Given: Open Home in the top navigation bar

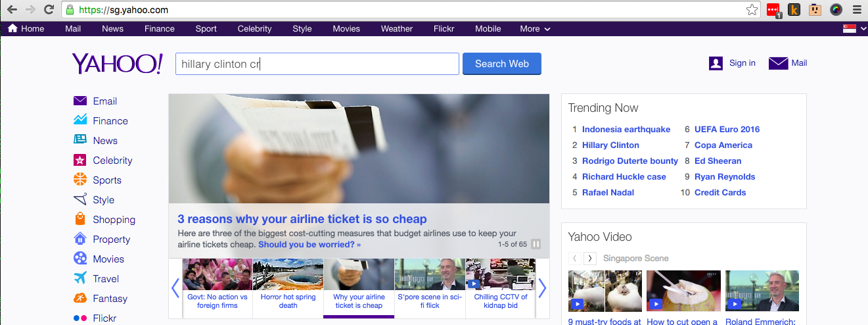Looking at the screenshot, I should (26, 29).
